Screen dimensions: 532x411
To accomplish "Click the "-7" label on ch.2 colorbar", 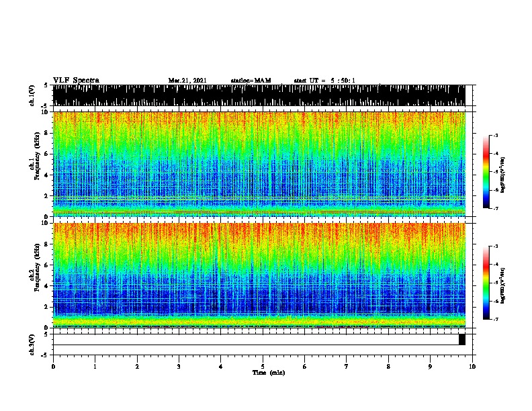I will point(495,319).
